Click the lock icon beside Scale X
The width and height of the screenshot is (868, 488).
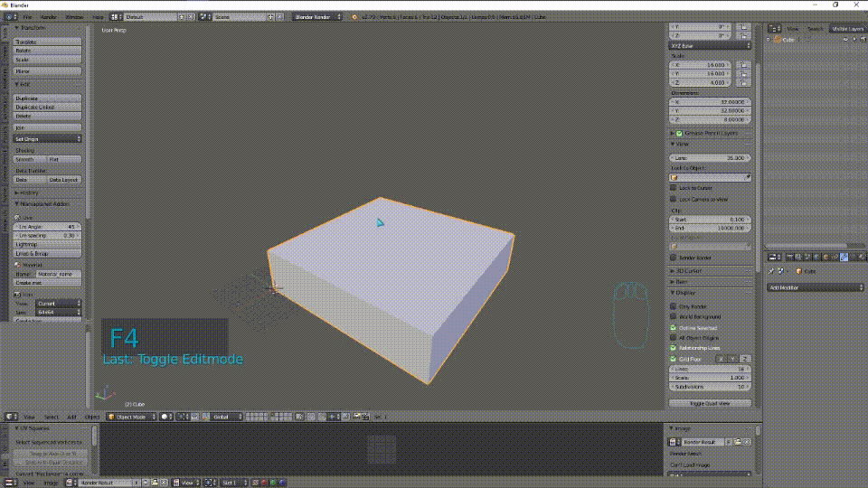coord(742,65)
